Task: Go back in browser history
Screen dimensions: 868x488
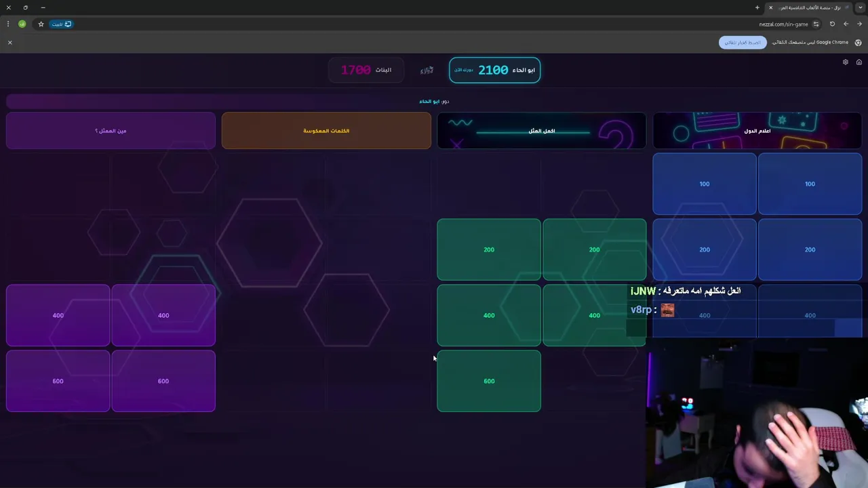Action: coord(846,24)
